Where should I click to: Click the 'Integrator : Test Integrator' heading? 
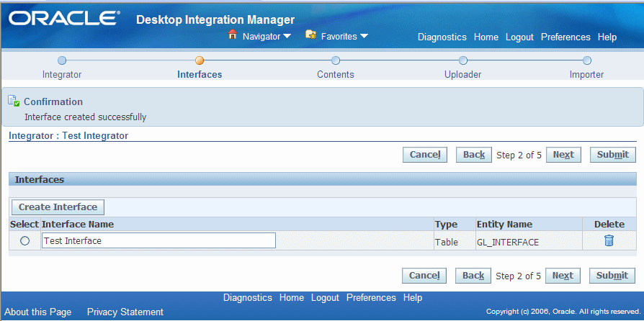[68, 135]
